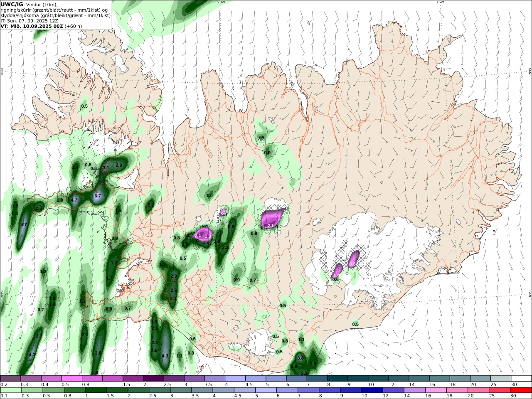Select the navy blue 10 mm rain swatch

[372, 390]
